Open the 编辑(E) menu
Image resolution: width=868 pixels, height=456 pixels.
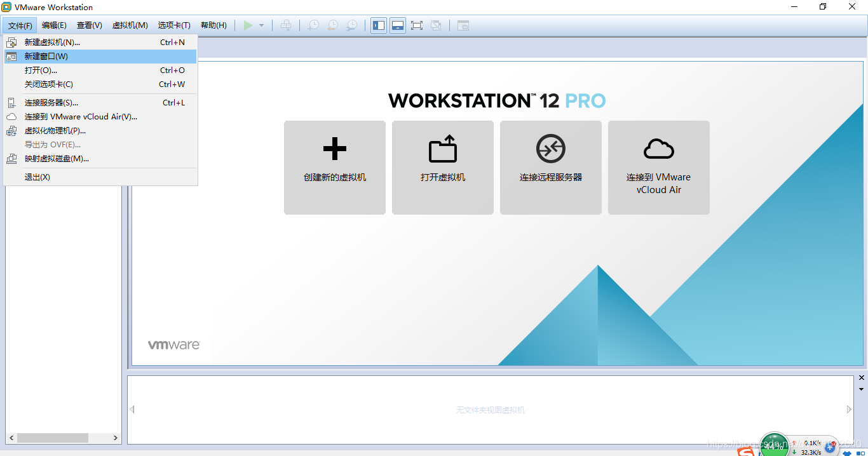pos(54,25)
